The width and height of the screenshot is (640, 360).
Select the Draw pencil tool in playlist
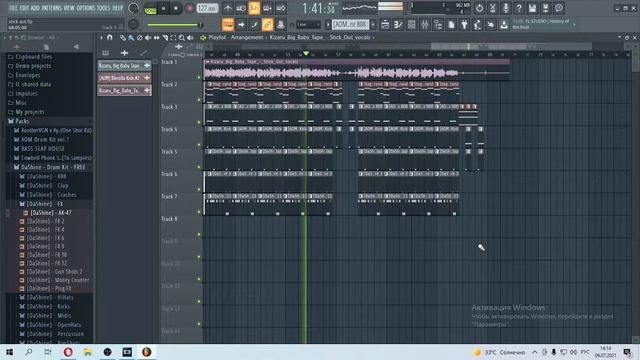tap(122, 38)
